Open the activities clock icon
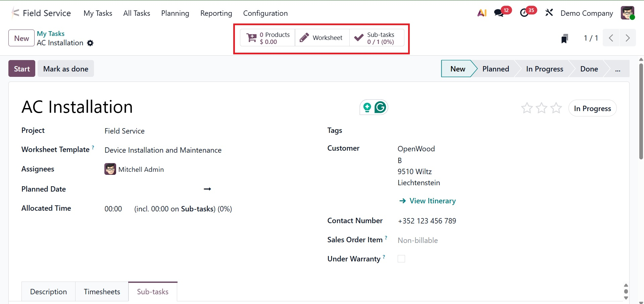 [524, 13]
